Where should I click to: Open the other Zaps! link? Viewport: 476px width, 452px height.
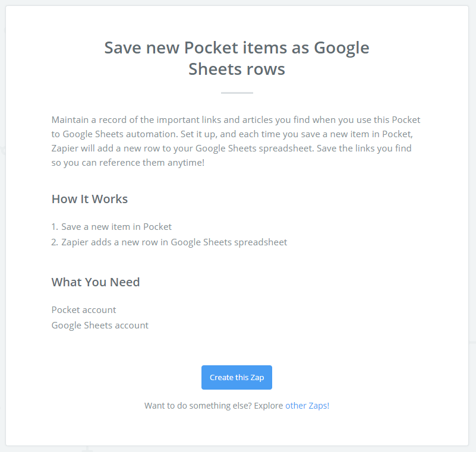click(x=307, y=406)
